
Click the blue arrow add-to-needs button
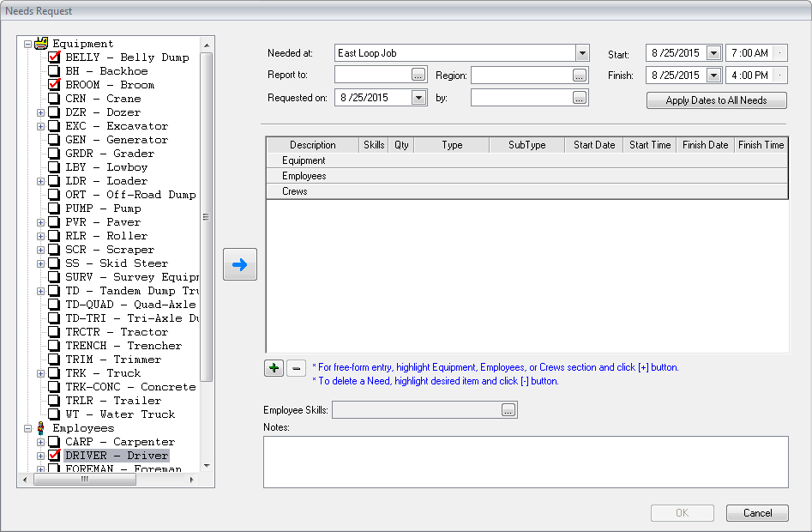pos(239,265)
